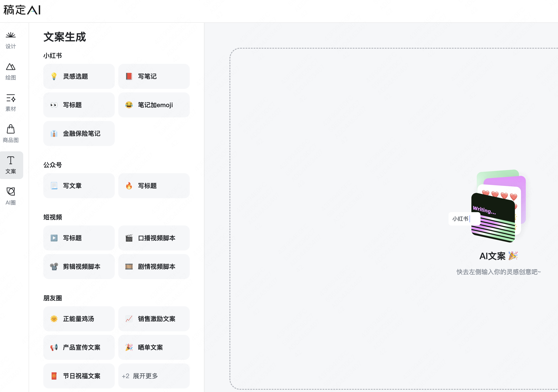The height and width of the screenshot is (392, 558).
Task: Click the 快去左侧输入你的灵感创意吧 hint text
Action: [x=499, y=272]
